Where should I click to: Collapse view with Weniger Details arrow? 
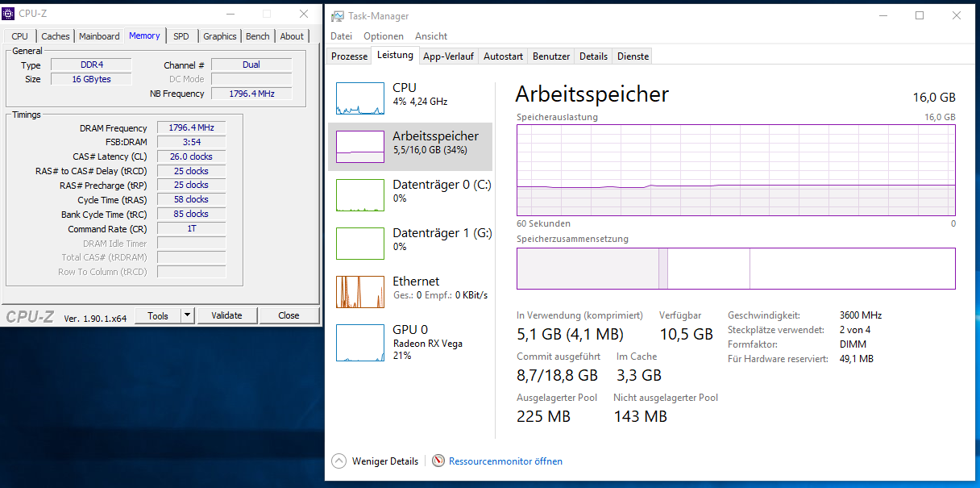(x=339, y=461)
